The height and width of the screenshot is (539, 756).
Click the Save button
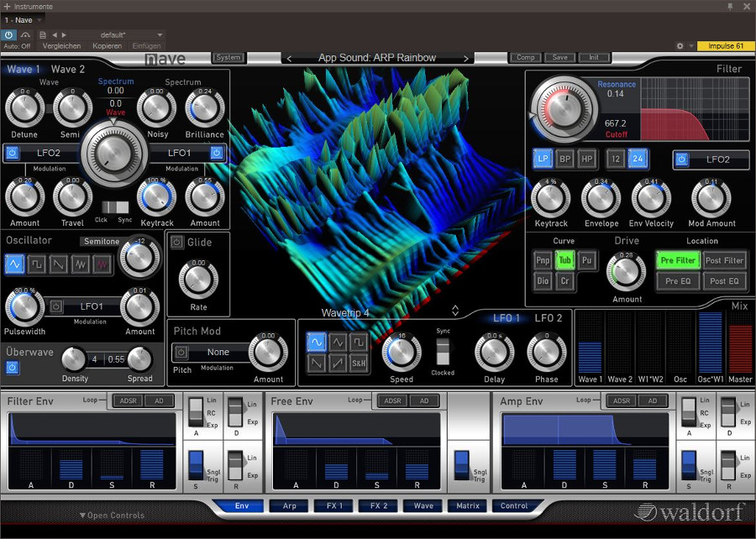pos(559,57)
